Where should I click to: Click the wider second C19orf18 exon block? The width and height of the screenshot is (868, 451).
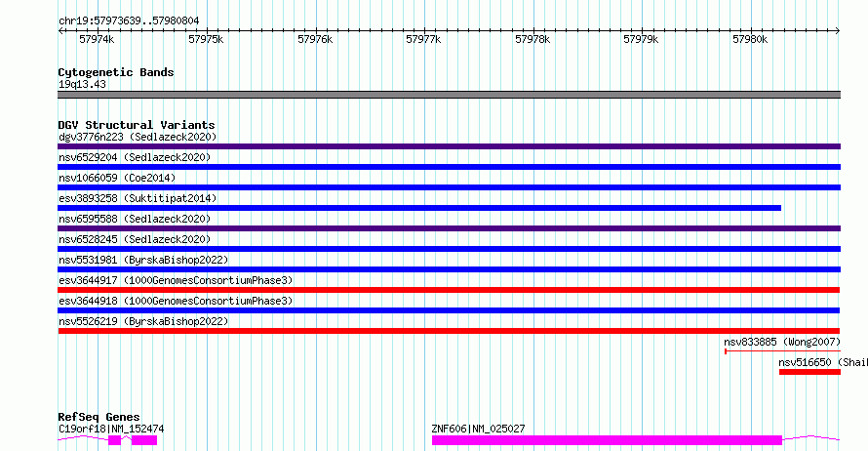coord(144,440)
